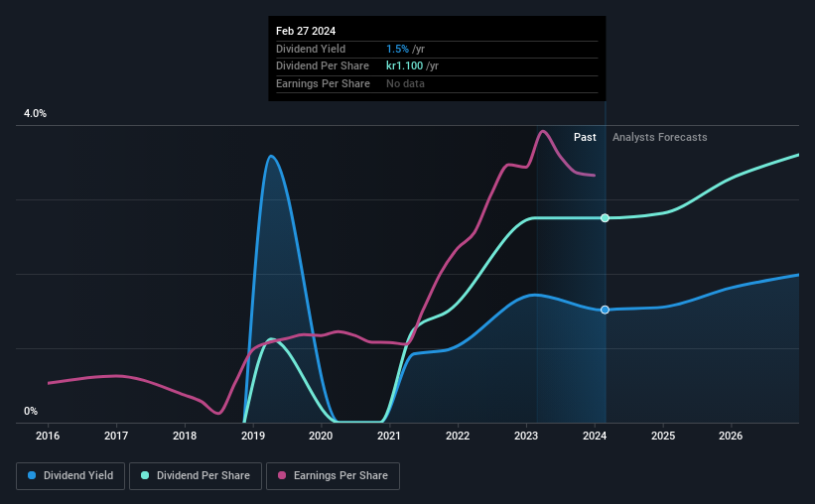
Task: Select the blue Dividend Yield data point
Action: click(605, 310)
